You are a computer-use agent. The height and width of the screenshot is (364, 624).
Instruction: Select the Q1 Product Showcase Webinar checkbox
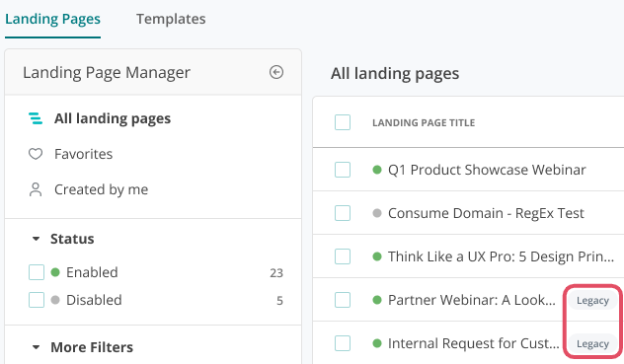click(343, 170)
